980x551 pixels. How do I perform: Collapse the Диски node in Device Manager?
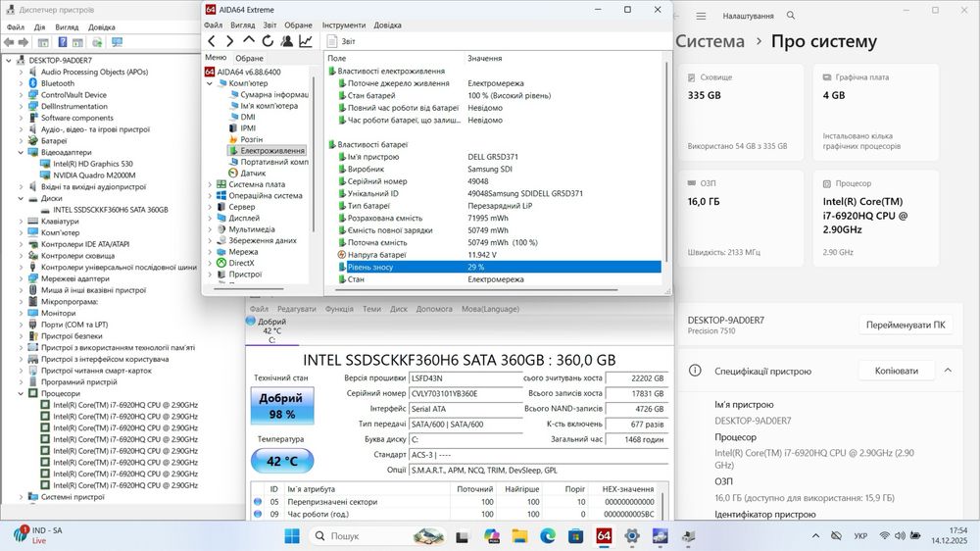click(21, 198)
